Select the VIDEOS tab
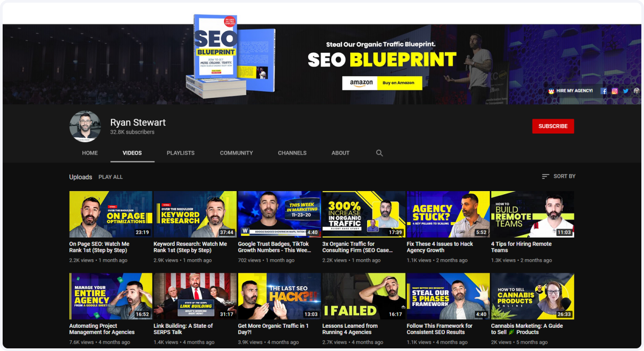The height and width of the screenshot is (351, 644). (132, 153)
